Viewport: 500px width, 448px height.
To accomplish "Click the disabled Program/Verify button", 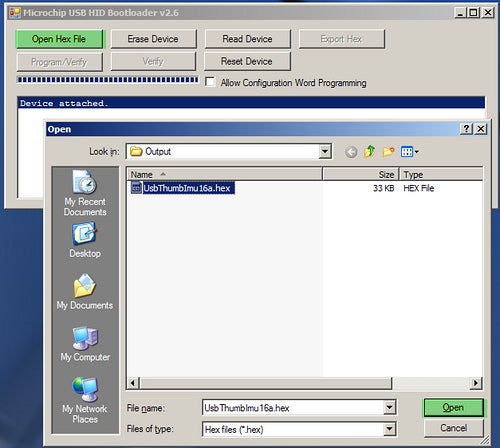I will (x=59, y=62).
